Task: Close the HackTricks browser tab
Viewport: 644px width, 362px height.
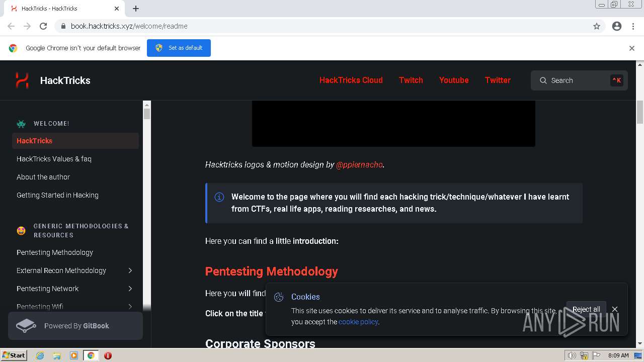Action: point(117,9)
